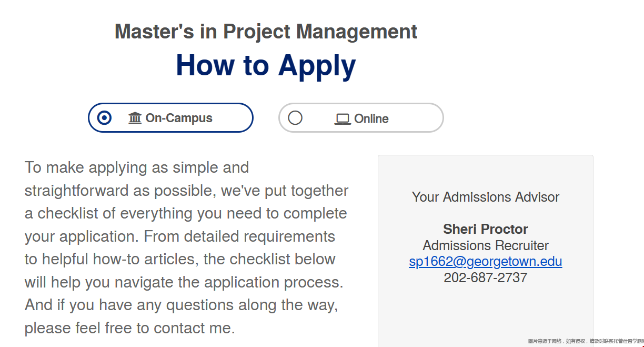Click the Online text label

371,119
